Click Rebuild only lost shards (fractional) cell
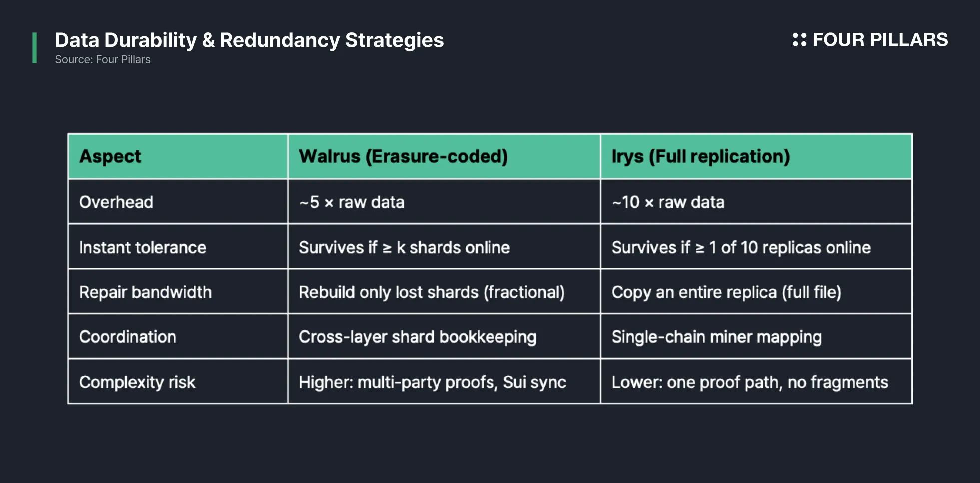980x483 pixels. (x=444, y=292)
